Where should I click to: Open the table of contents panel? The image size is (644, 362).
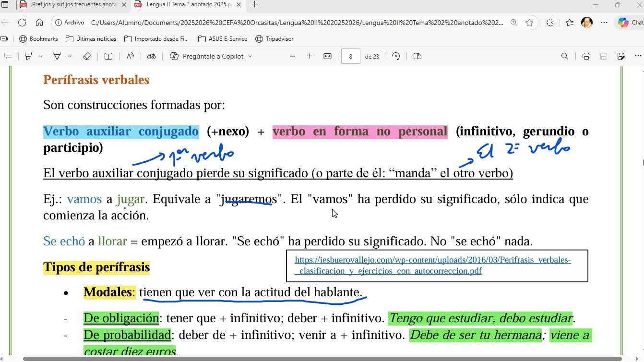click(8, 56)
